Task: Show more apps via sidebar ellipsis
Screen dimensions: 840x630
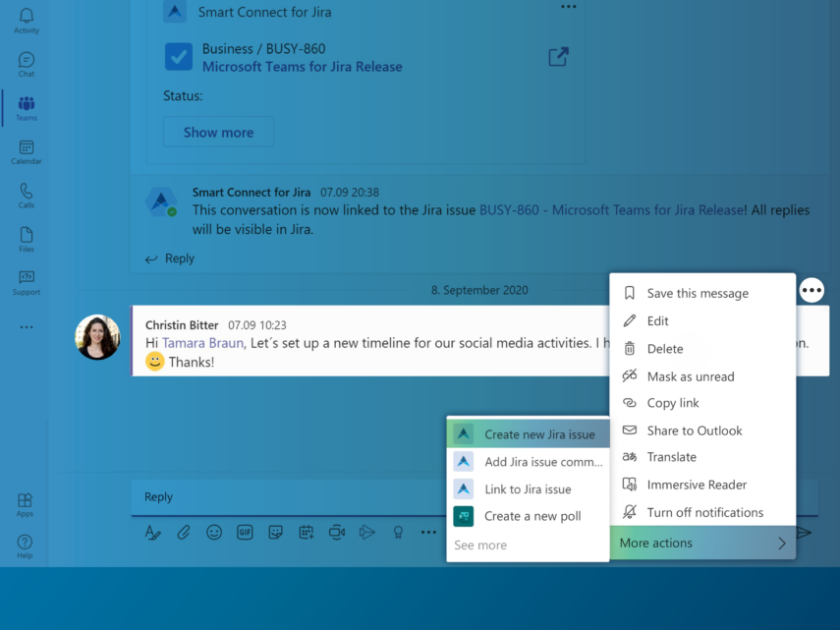Action: (x=27, y=326)
